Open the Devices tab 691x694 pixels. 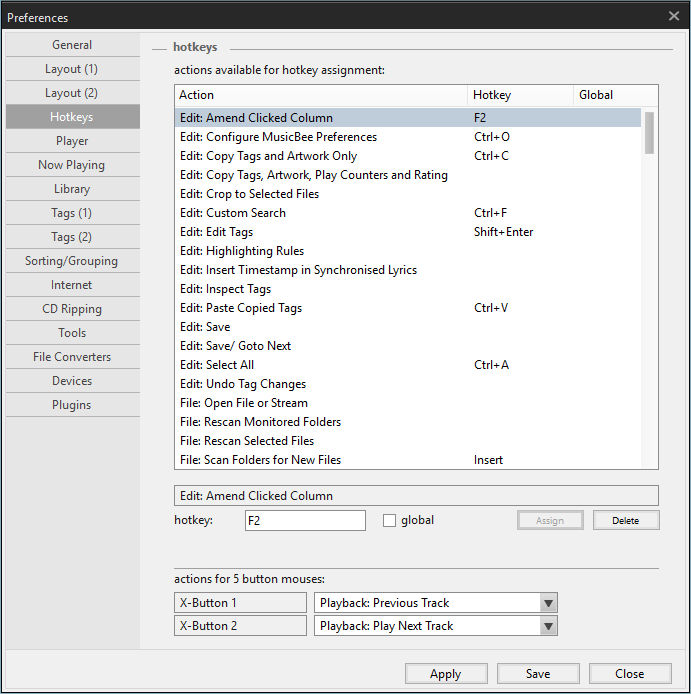point(73,381)
